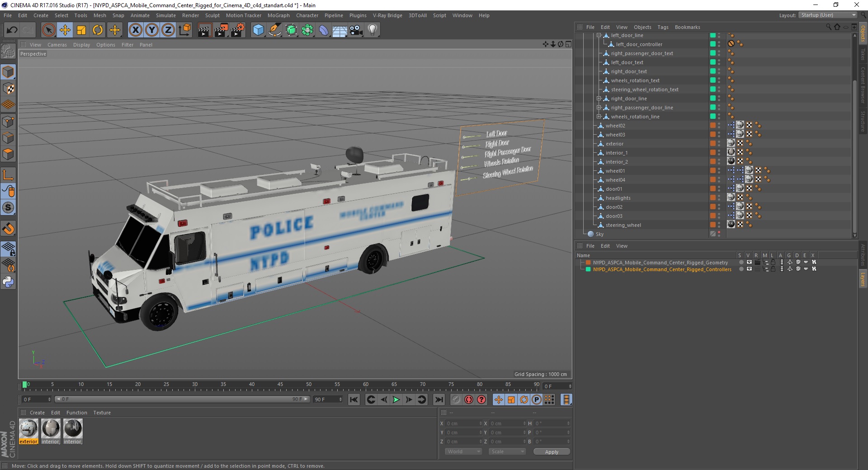Play the animation forward
The image size is (868, 470).
click(396, 399)
